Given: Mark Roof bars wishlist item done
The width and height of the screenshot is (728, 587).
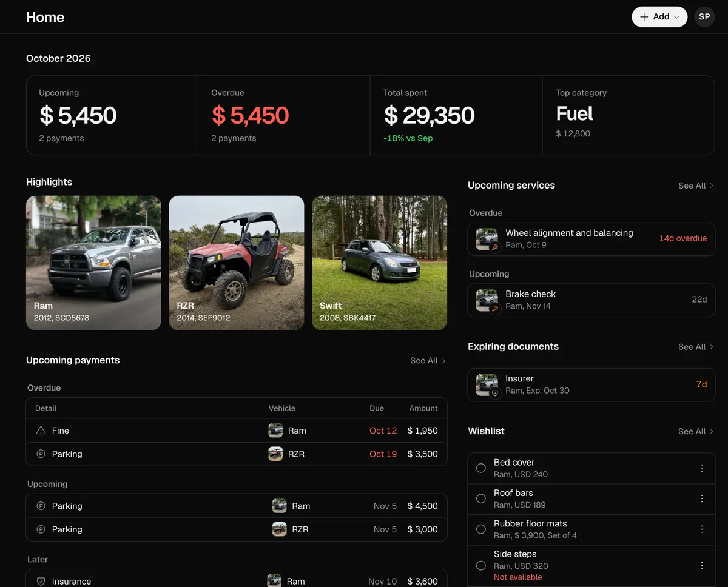Looking at the screenshot, I should pyautogui.click(x=481, y=498).
